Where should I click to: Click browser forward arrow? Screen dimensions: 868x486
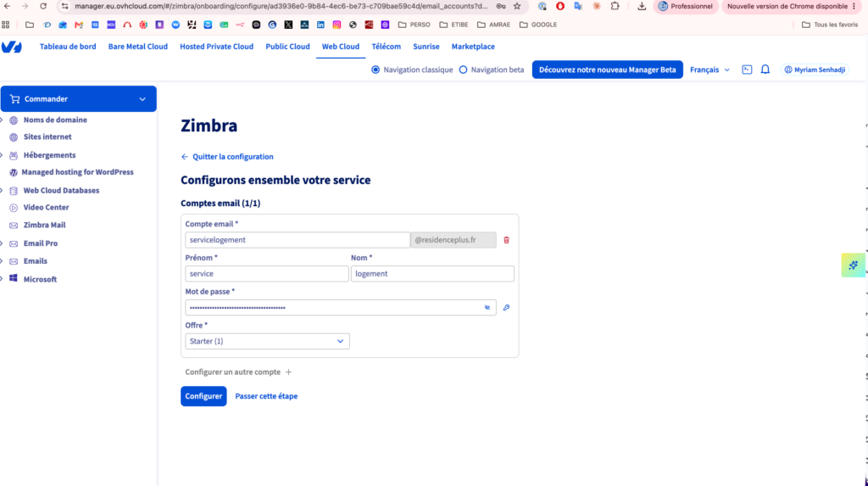(25, 6)
